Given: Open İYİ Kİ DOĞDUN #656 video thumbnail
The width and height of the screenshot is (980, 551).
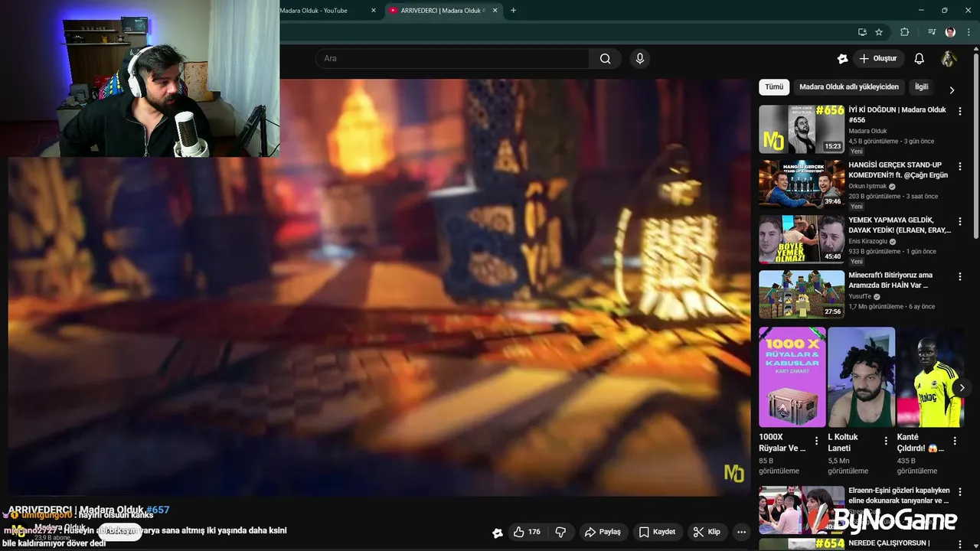Looking at the screenshot, I should pos(802,129).
